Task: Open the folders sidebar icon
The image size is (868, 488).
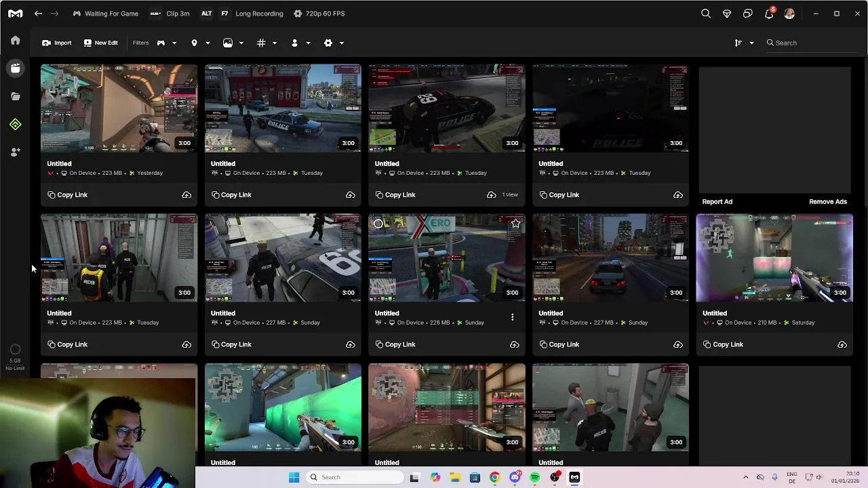Action: pyautogui.click(x=16, y=96)
